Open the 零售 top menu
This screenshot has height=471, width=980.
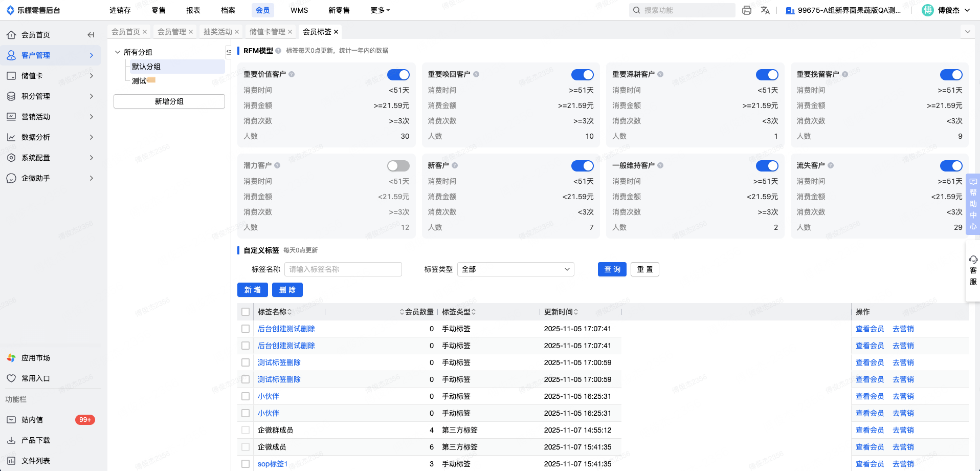point(159,10)
